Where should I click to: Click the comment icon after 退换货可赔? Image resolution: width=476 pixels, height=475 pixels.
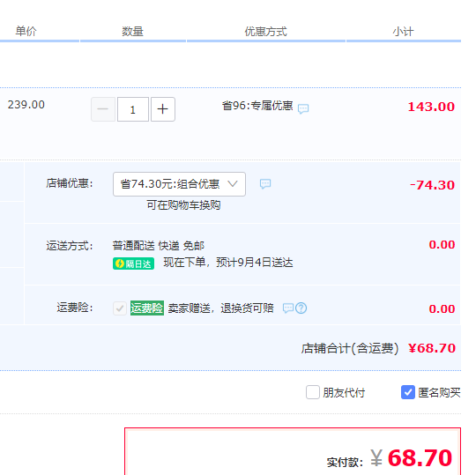coord(288,308)
